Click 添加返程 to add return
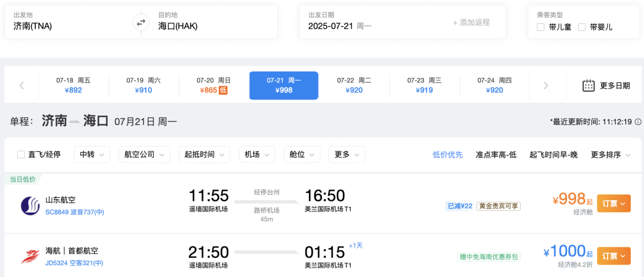The image size is (644, 277). tap(471, 23)
